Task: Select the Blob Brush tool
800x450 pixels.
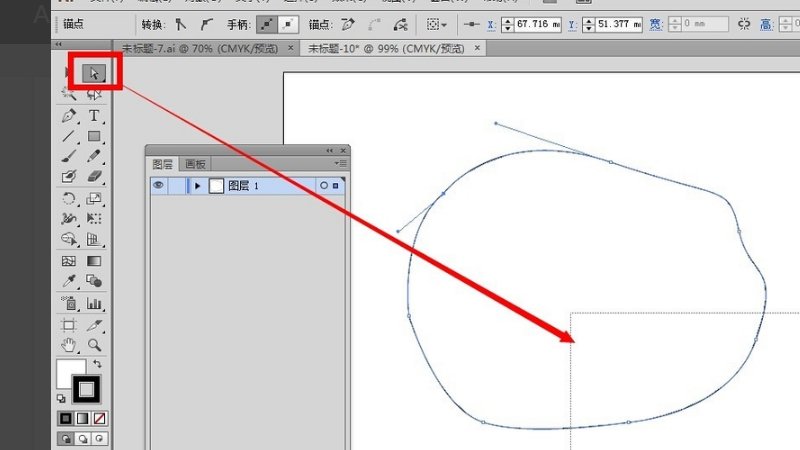Action: coord(68,177)
